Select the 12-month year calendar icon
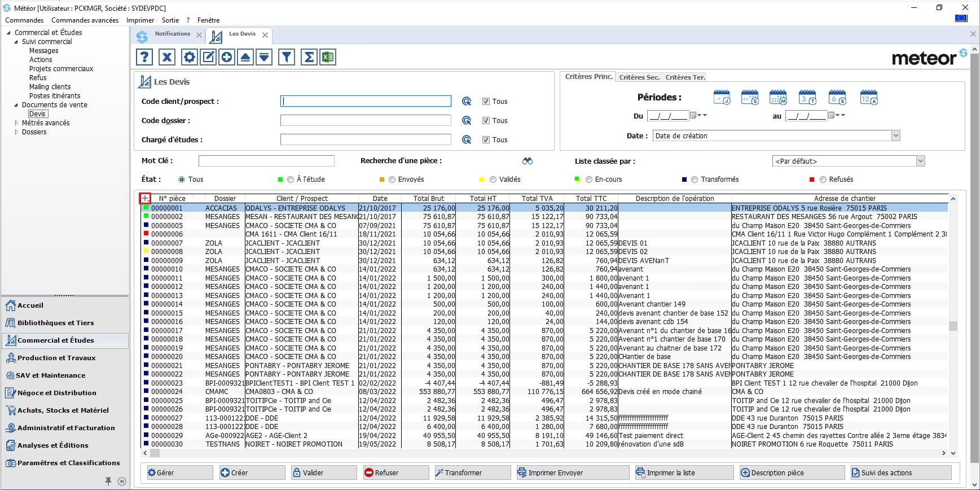The height and width of the screenshot is (490, 980). 869,97
